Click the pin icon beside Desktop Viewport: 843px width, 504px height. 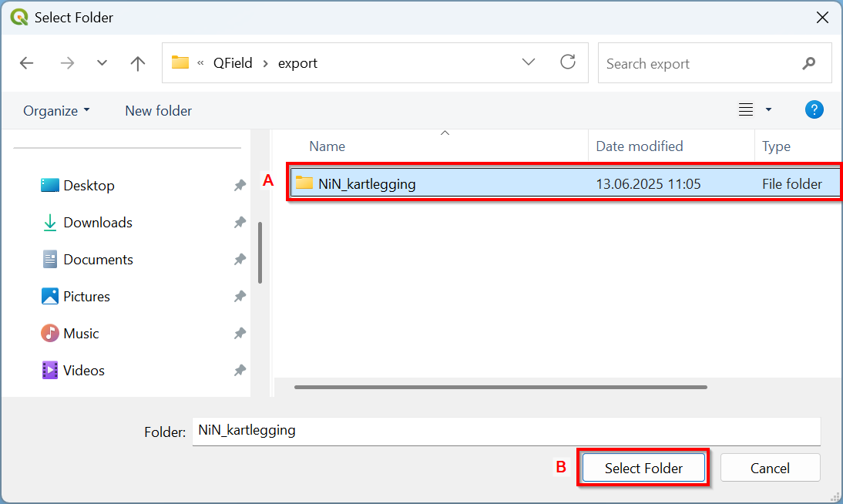coord(240,186)
